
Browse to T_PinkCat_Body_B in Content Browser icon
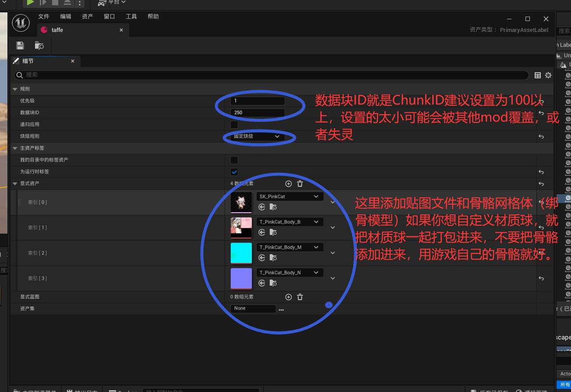pyautogui.click(x=273, y=232)
